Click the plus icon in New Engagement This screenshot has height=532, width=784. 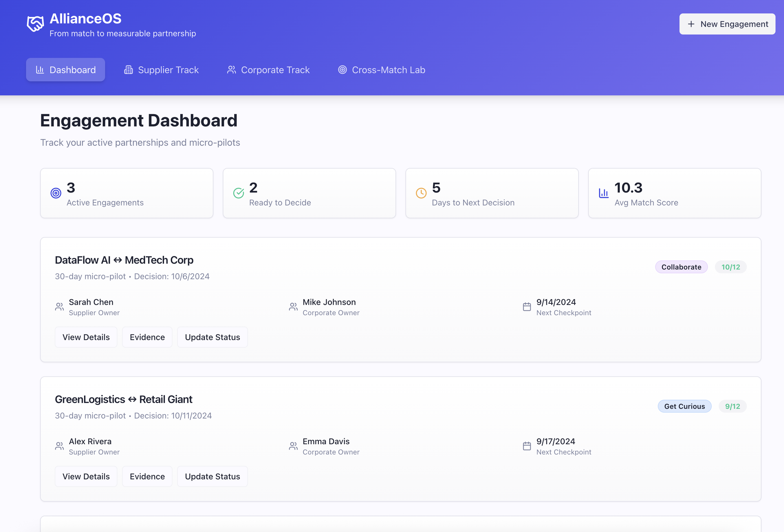point(691,24)
